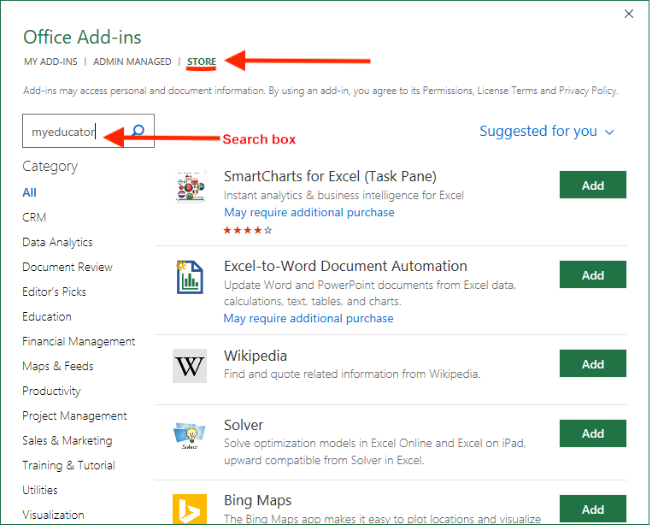
Task: Add the Bing Maps add-in
Action: click(x=592, y=509)
